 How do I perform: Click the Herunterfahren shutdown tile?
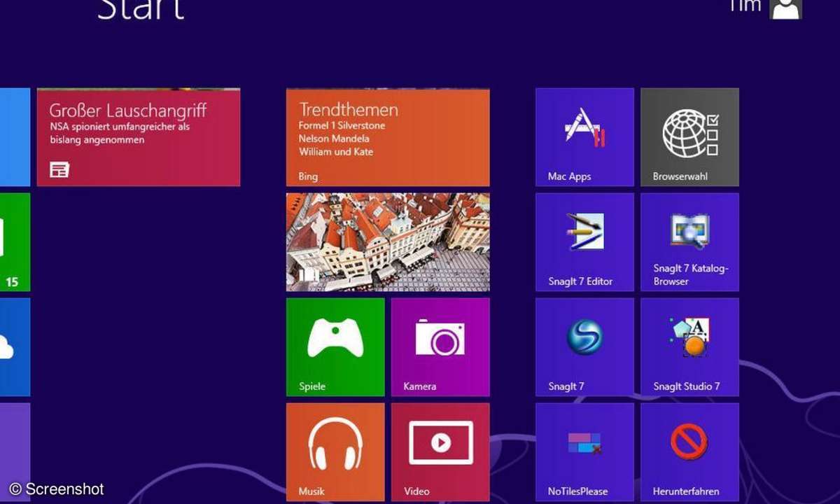pyautogui.click(x=689, y=452)
